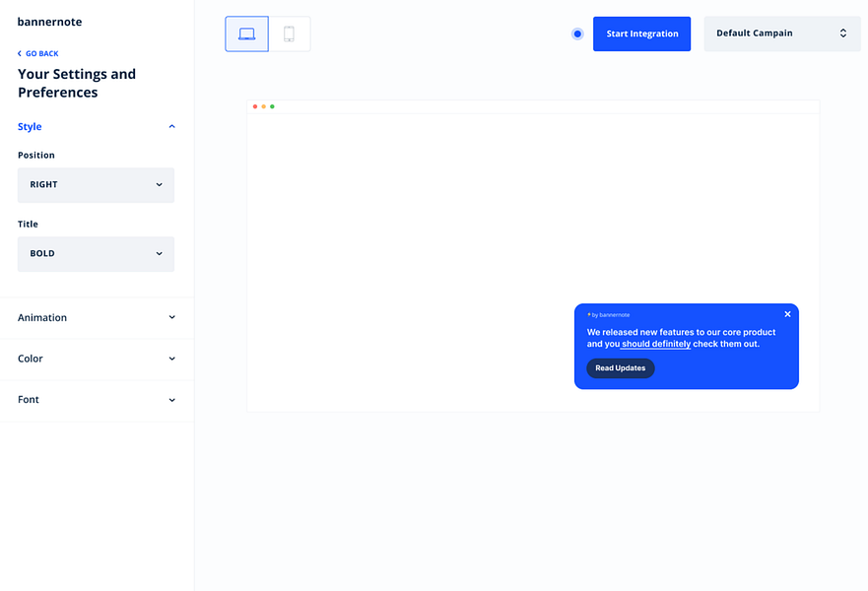This screenshot has width=868, height=591.
Task: Click the GO BACK link
Action: (x=38, y=53)
